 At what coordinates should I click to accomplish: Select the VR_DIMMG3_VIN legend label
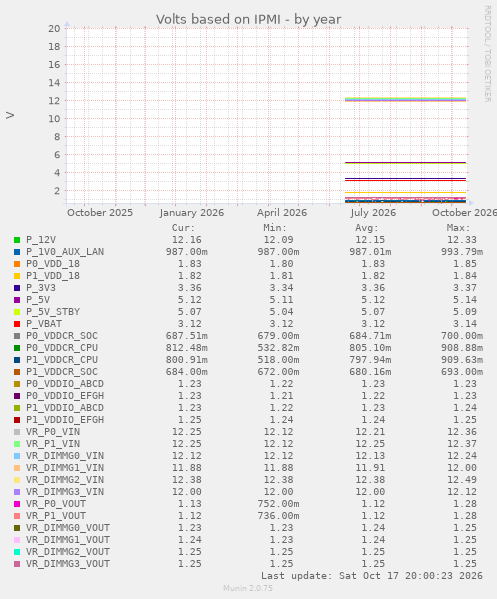coord(65,492)
